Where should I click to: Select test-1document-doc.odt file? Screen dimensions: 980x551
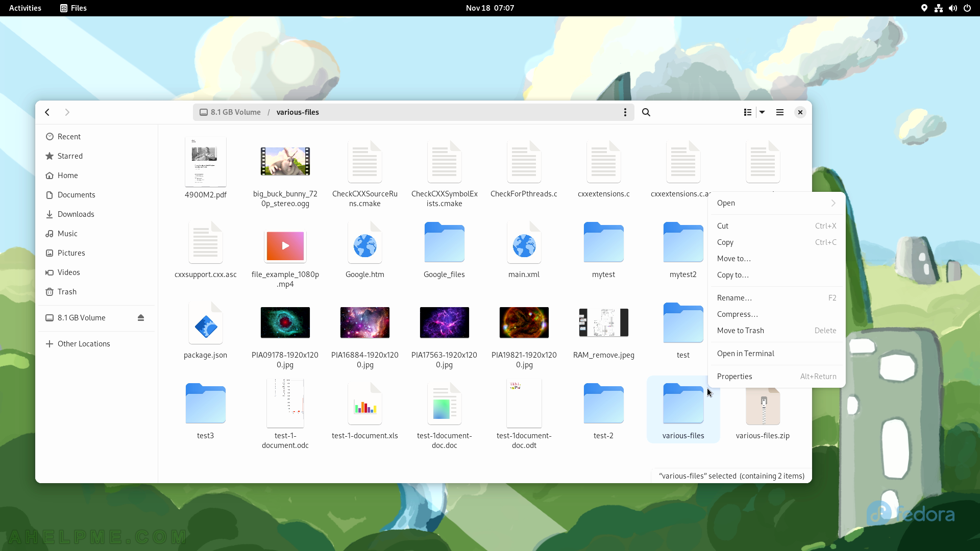tap(524, 403)
